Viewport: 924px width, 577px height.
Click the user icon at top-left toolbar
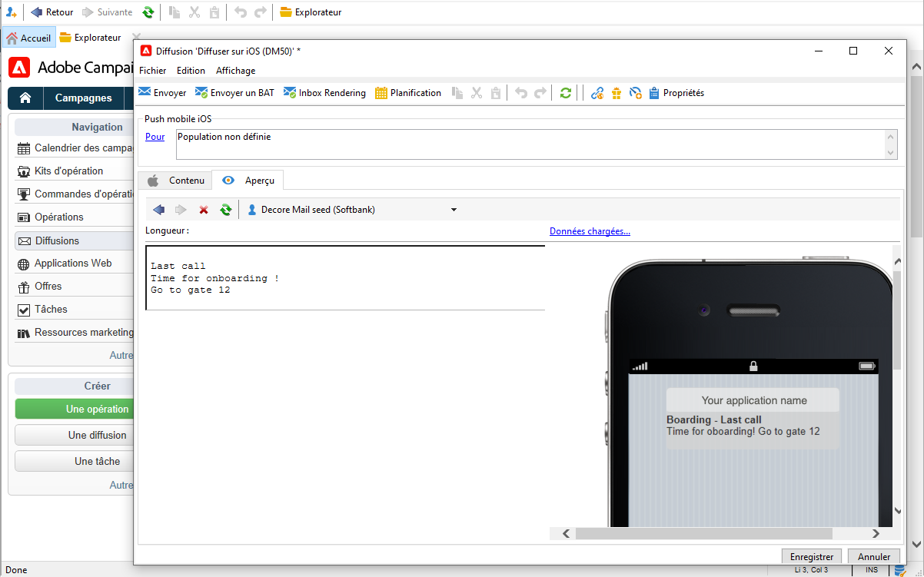click(x=11, y=12)
